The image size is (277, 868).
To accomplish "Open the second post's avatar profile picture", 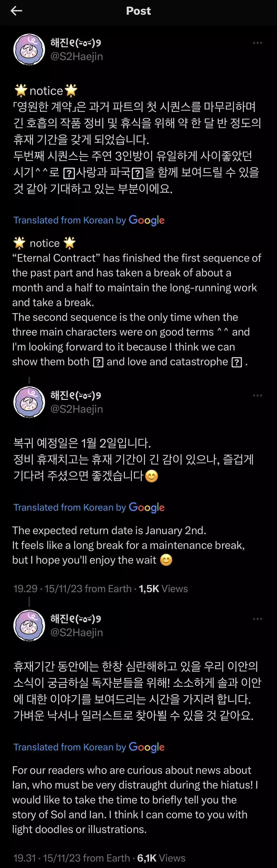I will coord(29,402).
